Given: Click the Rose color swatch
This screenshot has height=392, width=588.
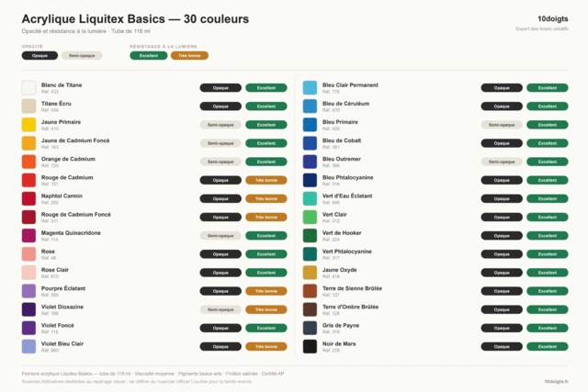Looking at the screenshot, I should pyautogui.click(x=28, y=254).
